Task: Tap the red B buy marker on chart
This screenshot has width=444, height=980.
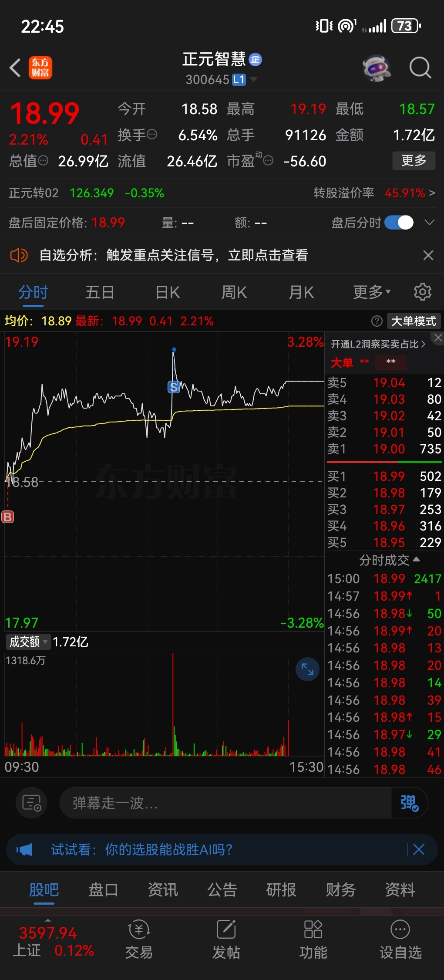Action: tap(8, 517)
